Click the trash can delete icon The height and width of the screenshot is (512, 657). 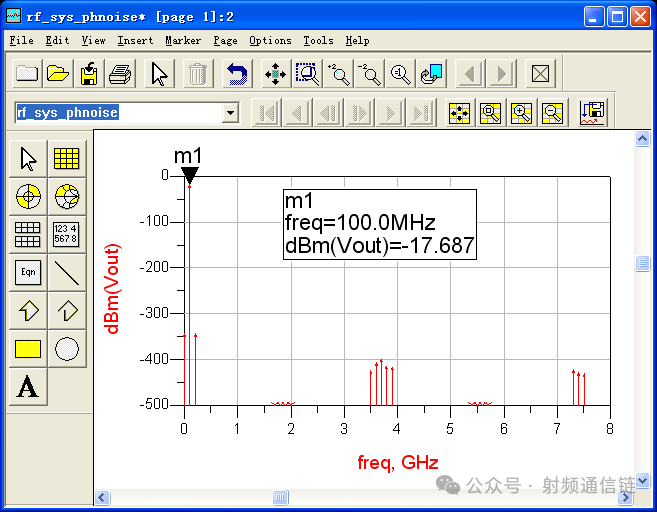point(198,74)
